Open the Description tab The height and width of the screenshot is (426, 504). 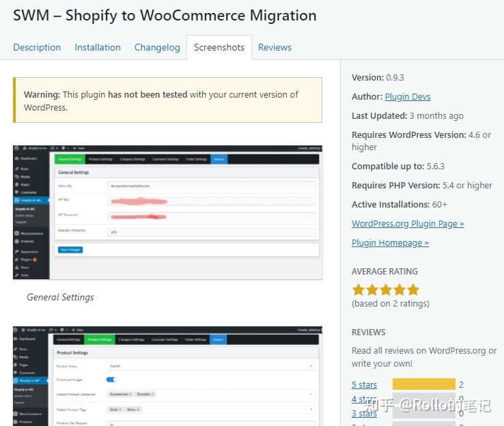tap(37, 47)
